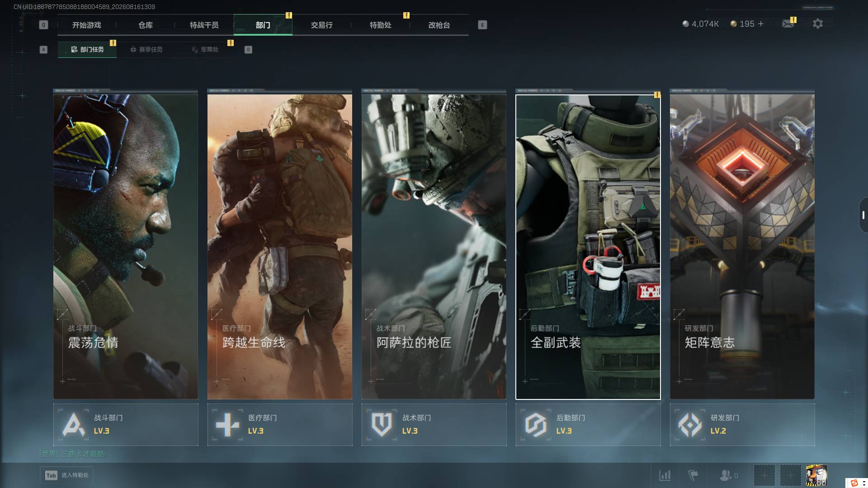Click the 战术部门 shield emblem icon
Viewport: 868px width, 488px height.
[382, 425]
